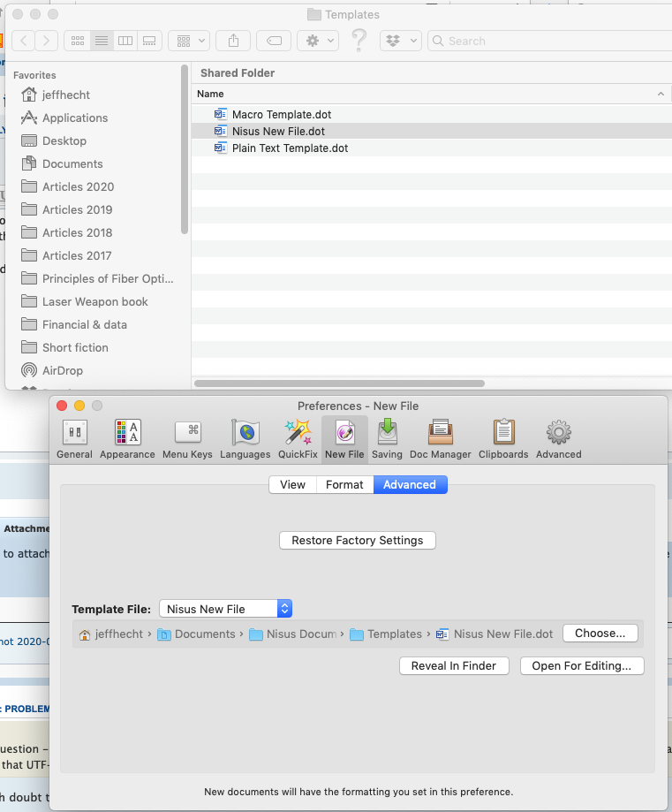Switch to View tab
Viewport: 672px width, 812px height.
tap(292, 485)
